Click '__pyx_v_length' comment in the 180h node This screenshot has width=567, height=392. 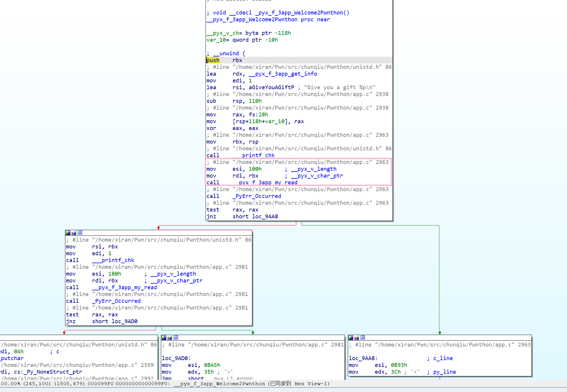tap(173, 274)
